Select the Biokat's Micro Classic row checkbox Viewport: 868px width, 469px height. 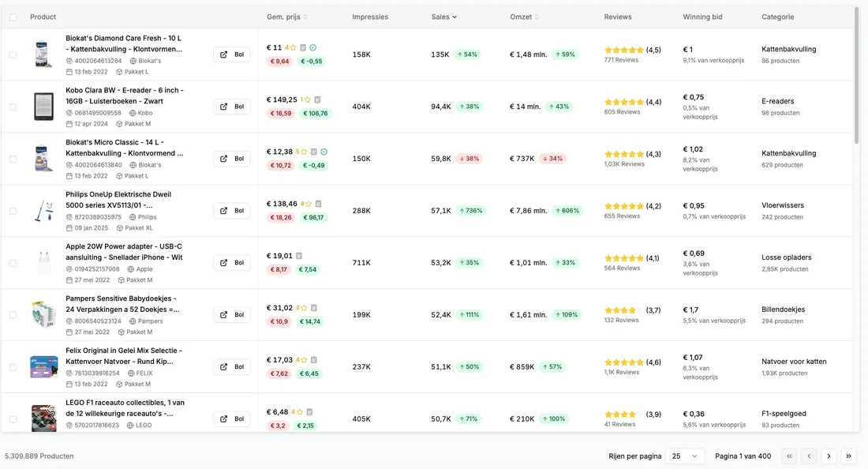[13, 159]
